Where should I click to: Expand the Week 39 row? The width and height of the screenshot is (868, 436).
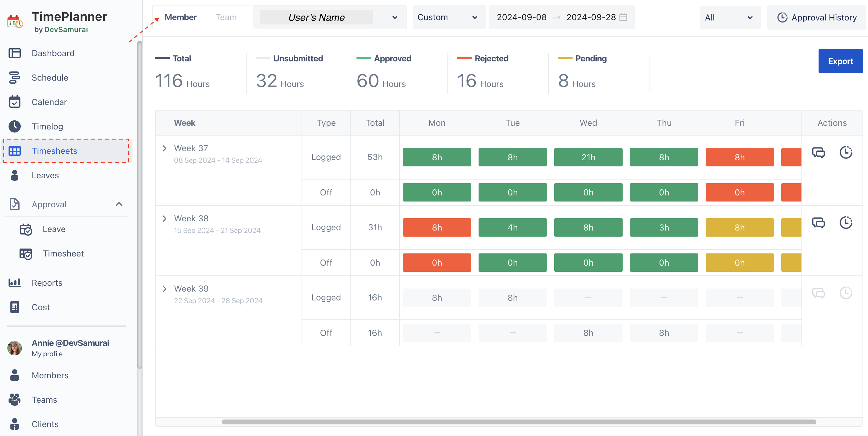pos(165,289)
